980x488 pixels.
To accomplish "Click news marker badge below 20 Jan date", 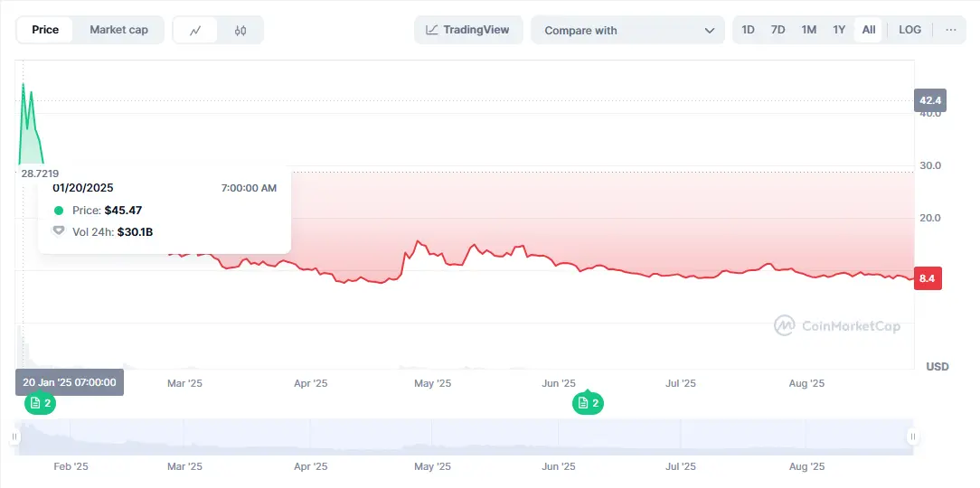I will 40,403.
